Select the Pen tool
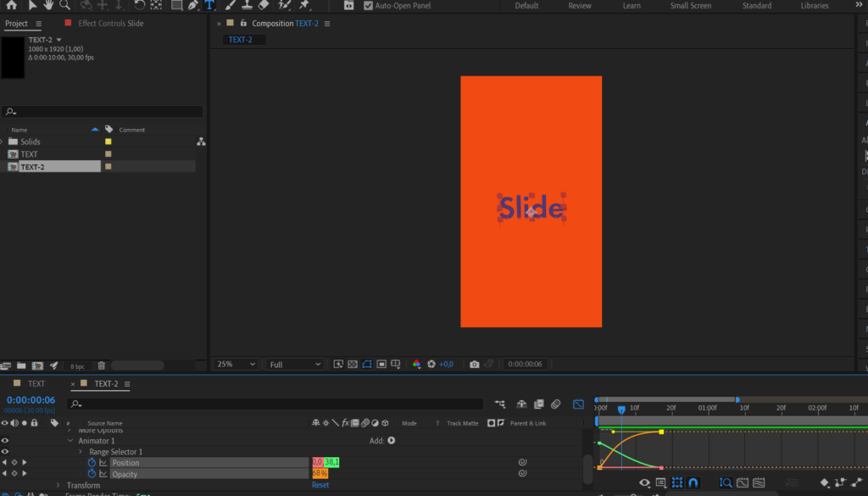The width and height of the screenshot is (868, 496). [192, 5]
